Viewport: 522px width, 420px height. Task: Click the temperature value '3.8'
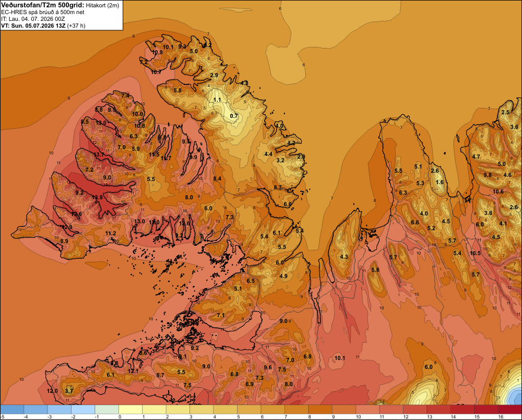[488, 213]
